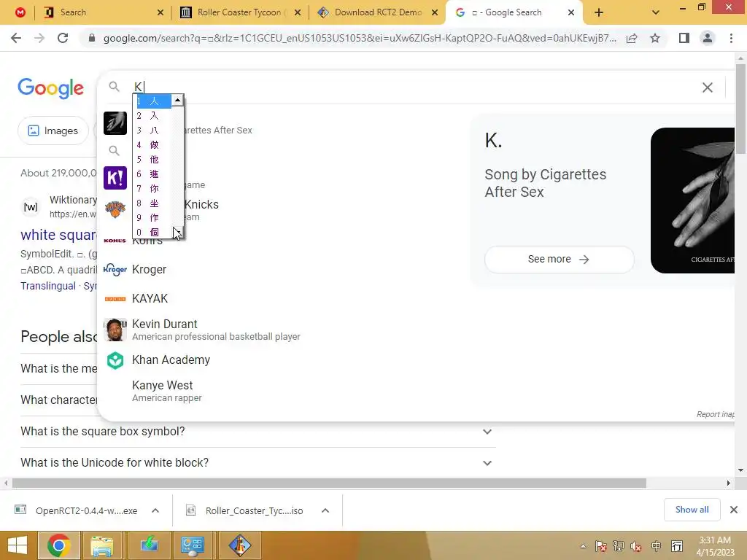
Task: Click the Translingual link
Action: (48, 286)
